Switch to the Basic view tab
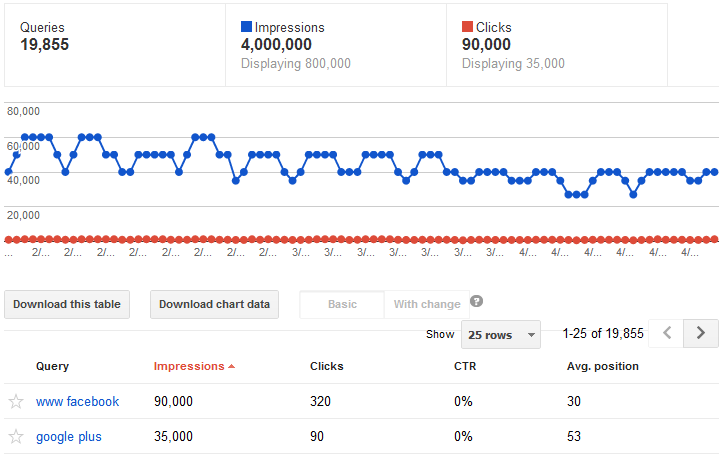 (342, 304)
